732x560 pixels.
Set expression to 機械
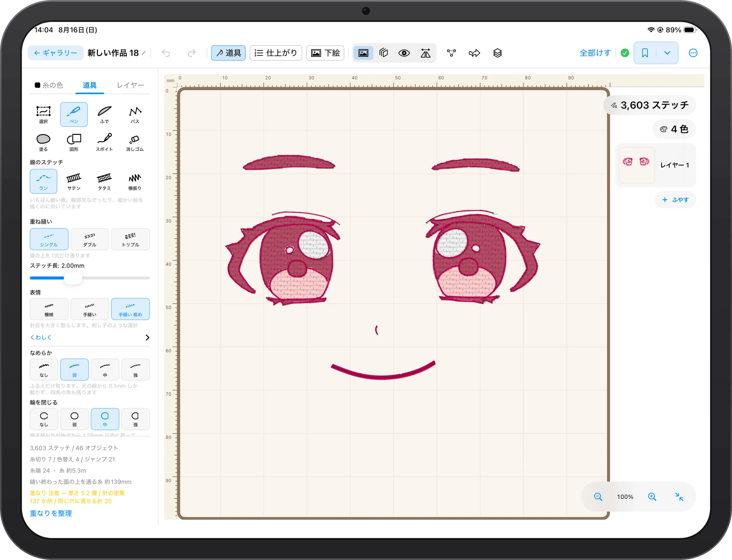[49, 309]
